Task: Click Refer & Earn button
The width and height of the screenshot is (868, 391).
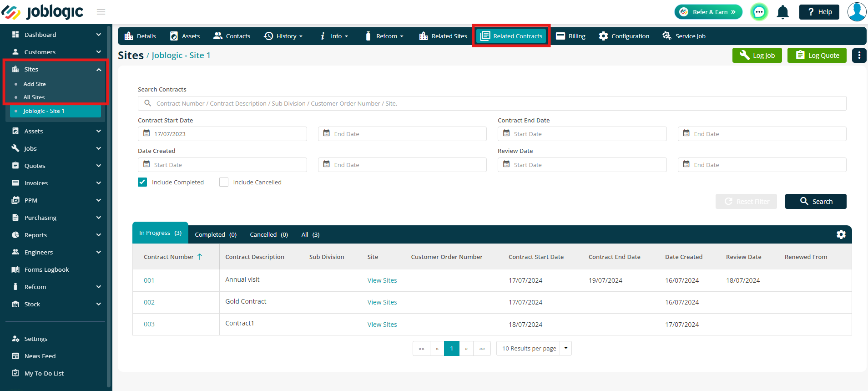Action: pyautogui.click(x=708, y=12)
